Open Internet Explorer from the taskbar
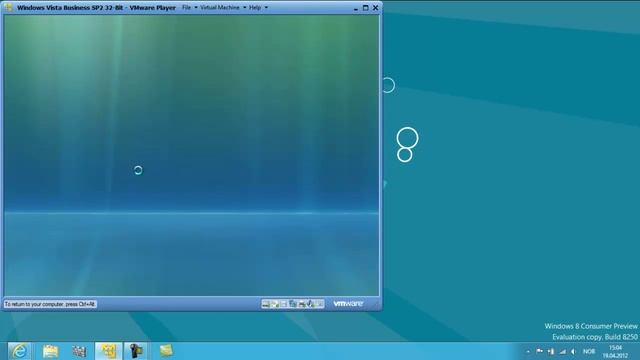This screenshot has width=640, height=360. (x=19, y=351)
